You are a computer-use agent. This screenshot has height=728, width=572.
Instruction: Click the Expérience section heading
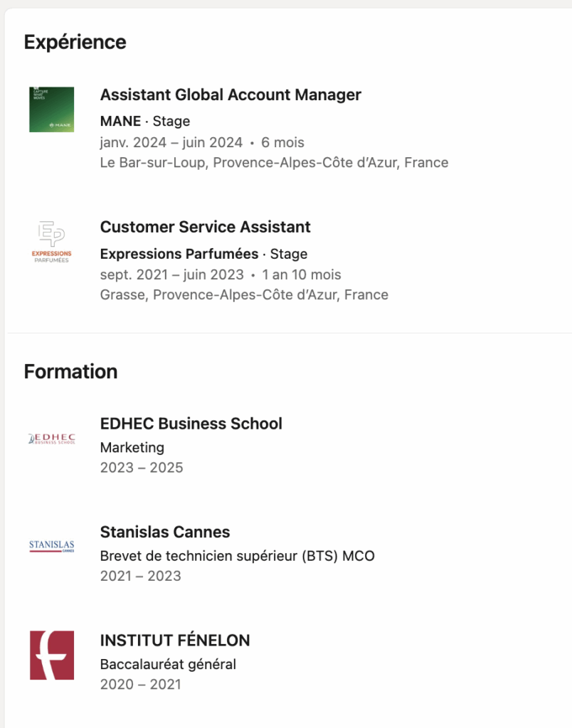(75, 42)
